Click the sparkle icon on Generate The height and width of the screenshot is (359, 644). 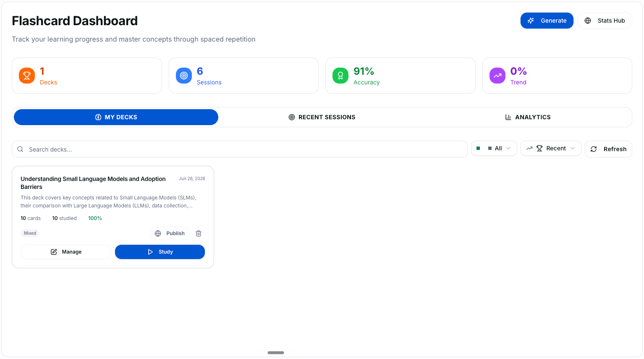coord(531,21)
